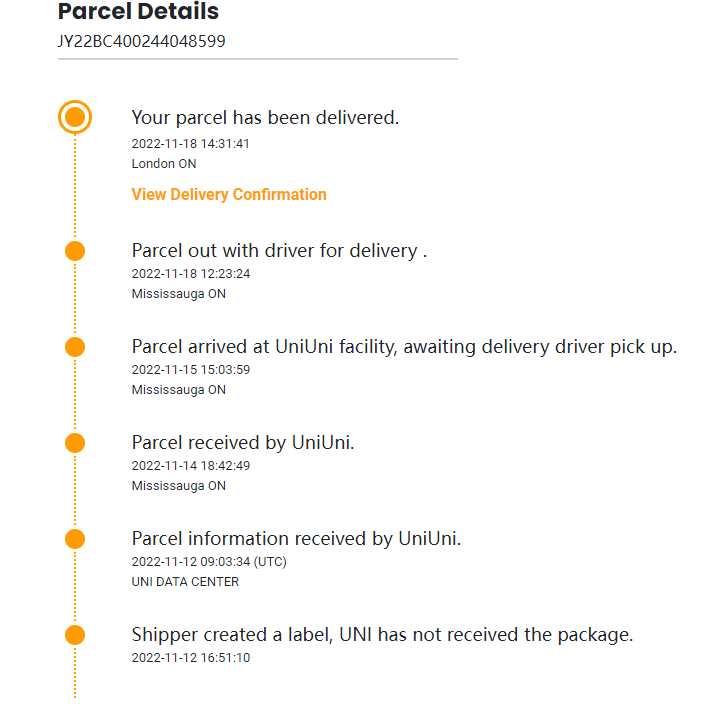
Task: Click 'Parcel received by UniUni.' status
Action: 243,442
